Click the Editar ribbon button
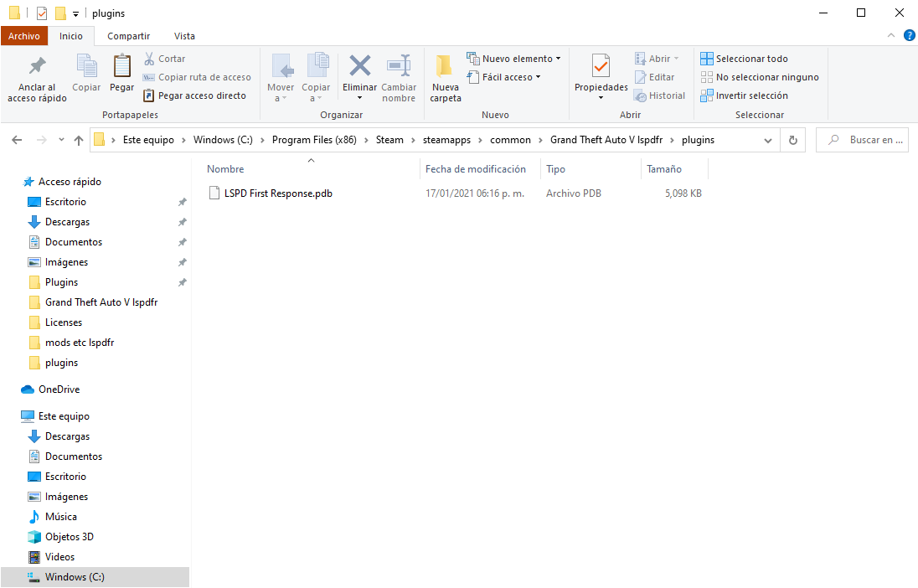Viewport: 918px width, 588px height. coord(654,77)
